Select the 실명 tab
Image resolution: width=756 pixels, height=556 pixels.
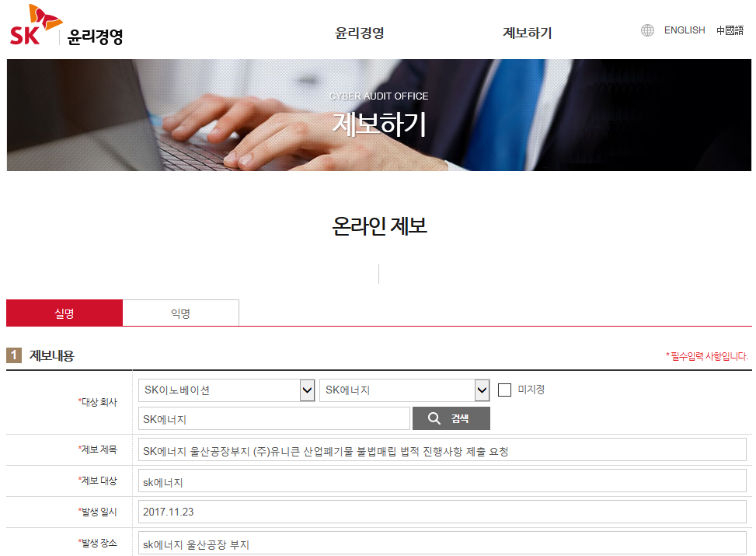64,313
